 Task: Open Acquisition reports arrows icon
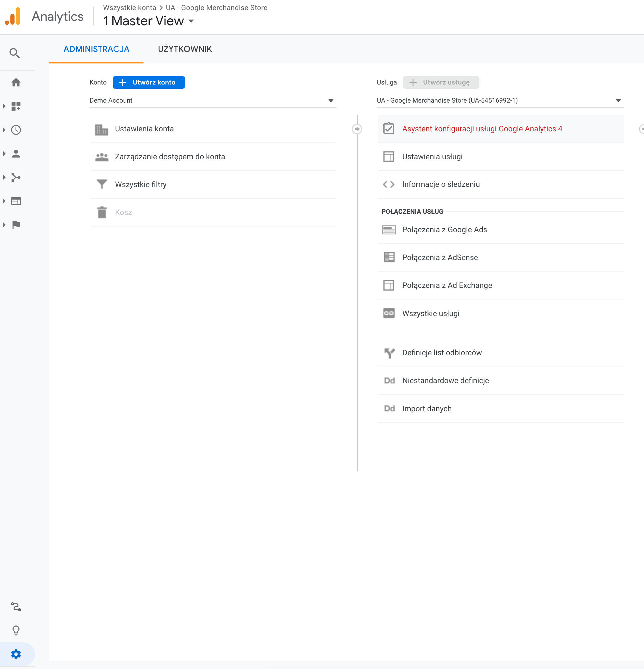(x=16, y=177)
